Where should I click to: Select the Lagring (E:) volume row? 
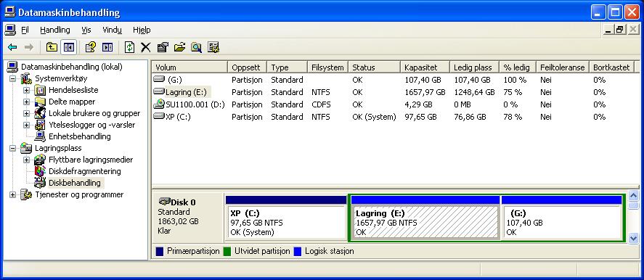point(392,92)
